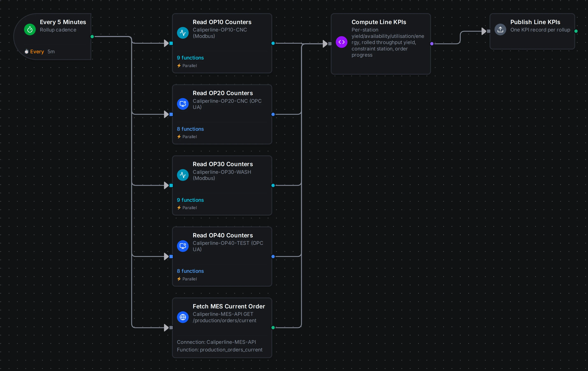Click the lightning Parallel icon under Read OP10 Counters
Viewport: 588px width, 371px height.
(x=179, y=65)
